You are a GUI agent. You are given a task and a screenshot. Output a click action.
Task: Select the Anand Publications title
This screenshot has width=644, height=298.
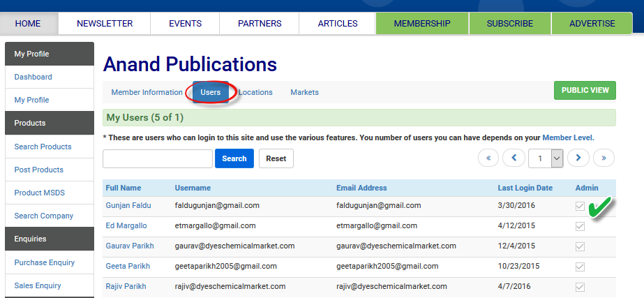coord(190,64)
